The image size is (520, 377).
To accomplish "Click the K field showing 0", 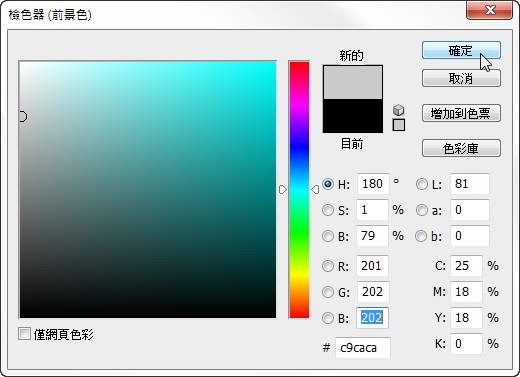I will click(x=466, y=344).
